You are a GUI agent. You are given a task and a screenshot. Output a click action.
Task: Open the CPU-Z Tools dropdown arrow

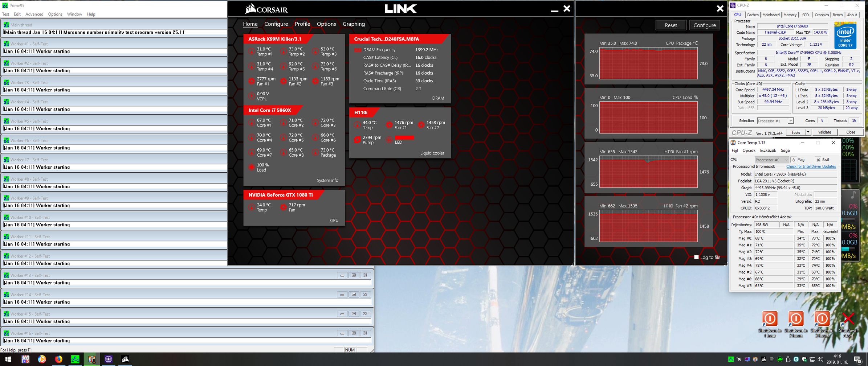(x=808, y=132)
